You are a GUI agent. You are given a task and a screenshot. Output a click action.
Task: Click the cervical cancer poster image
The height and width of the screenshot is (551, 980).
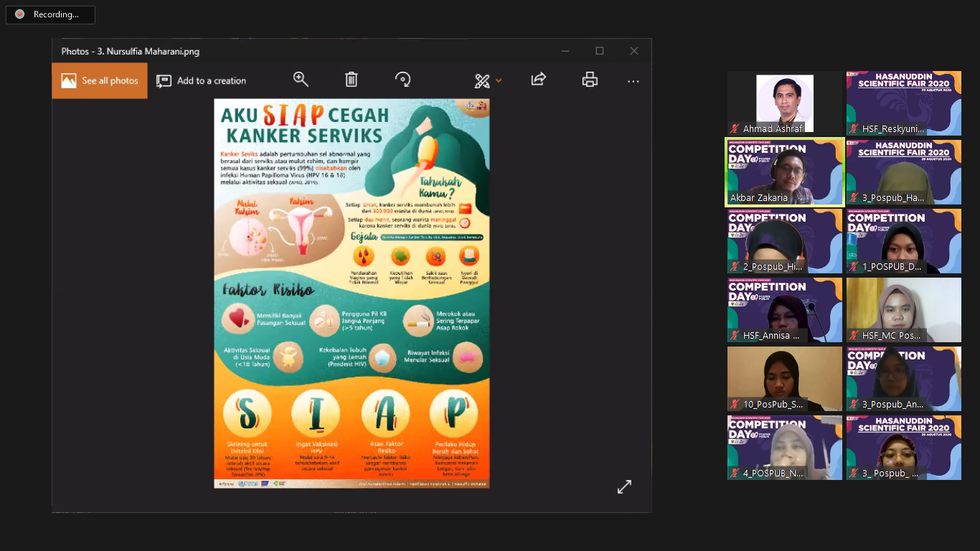tap(352, 293)
